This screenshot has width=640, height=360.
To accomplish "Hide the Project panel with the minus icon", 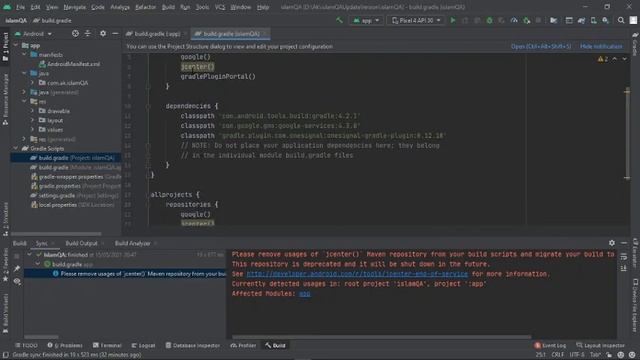I will click(115, 33).
